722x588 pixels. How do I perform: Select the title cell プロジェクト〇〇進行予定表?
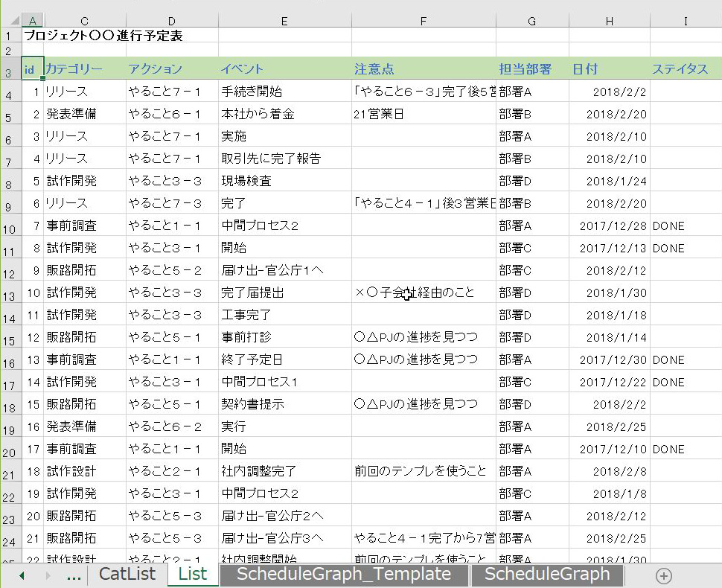pos(104,35)
